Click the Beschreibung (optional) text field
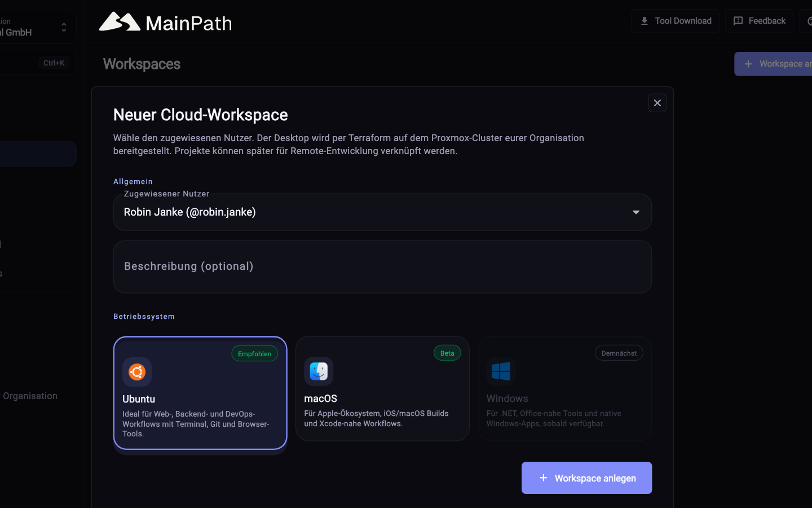This screenshot has width=812, height=508. click(382, 266)
